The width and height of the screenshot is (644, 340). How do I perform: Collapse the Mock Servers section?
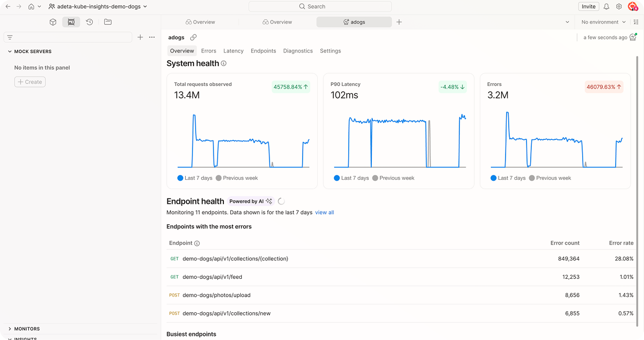[9, 51]
